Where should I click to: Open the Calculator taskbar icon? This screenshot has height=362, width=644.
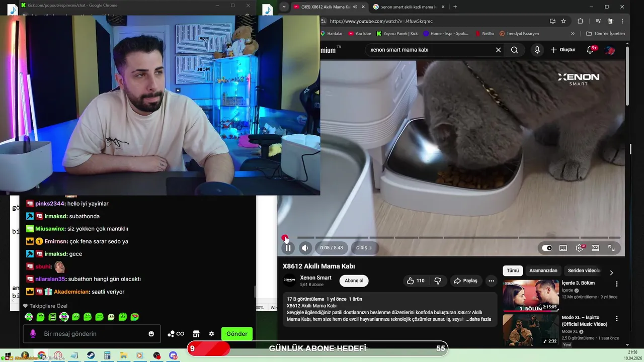point(107,355)
